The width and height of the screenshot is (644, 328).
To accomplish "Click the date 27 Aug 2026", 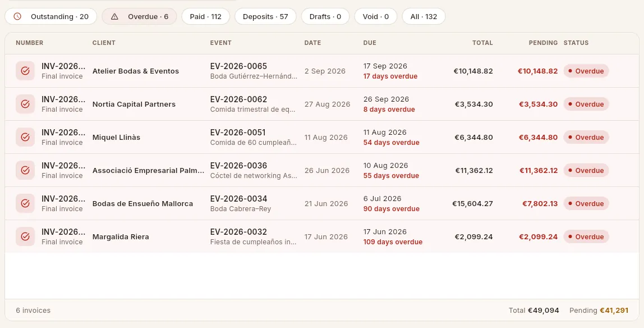I will pos(328,104).
